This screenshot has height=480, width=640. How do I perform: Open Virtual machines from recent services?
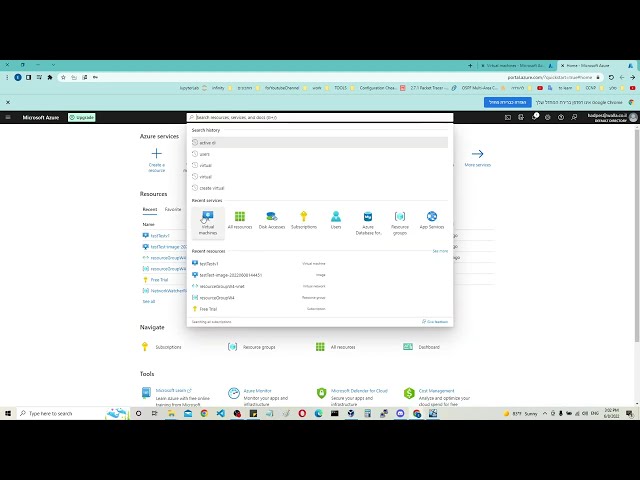208,223
